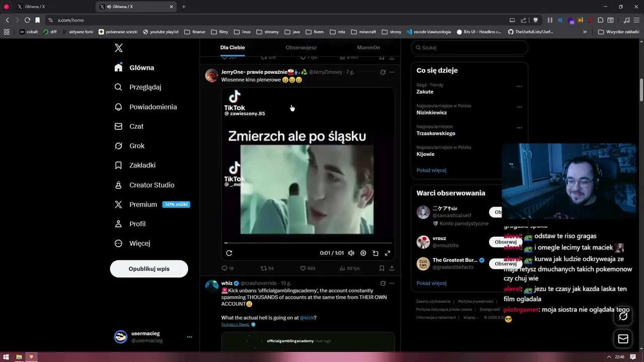Open a new browser tab
644x362 pixels.
click(184, 7)
